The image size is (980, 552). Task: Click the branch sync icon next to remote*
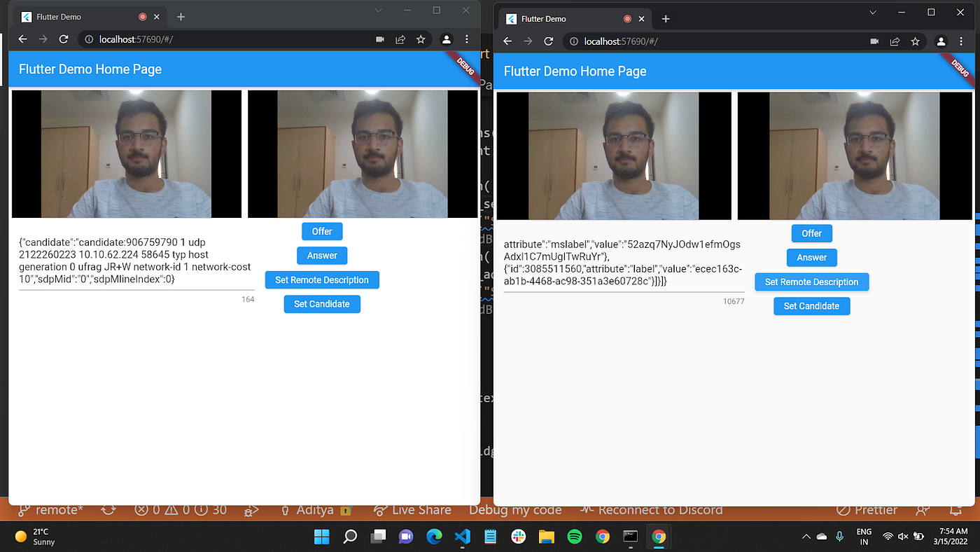click(108, 509)
